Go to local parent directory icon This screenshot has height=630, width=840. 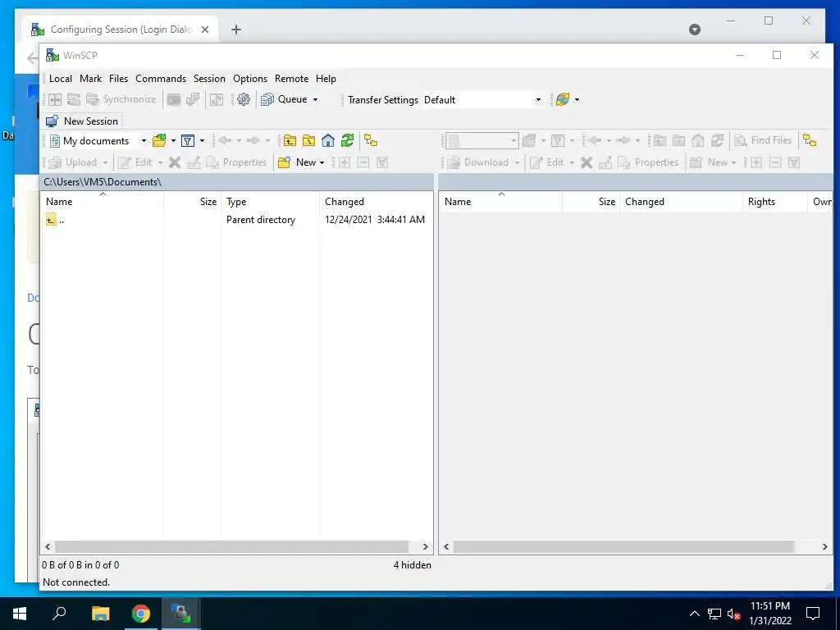pyautogui.click(x=290, y=141)
